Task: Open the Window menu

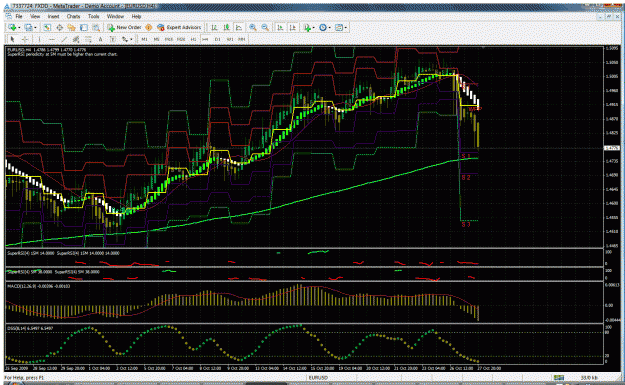Action: [x=115, y=16]
